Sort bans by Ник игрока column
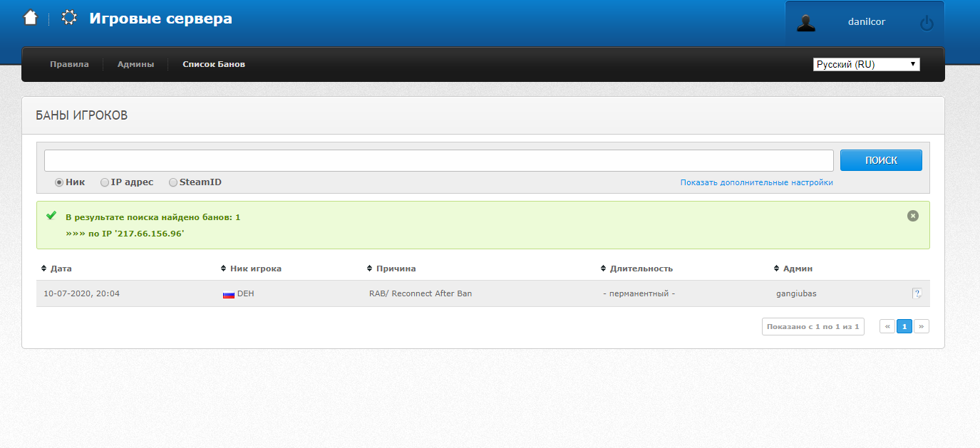 point(251,269)
